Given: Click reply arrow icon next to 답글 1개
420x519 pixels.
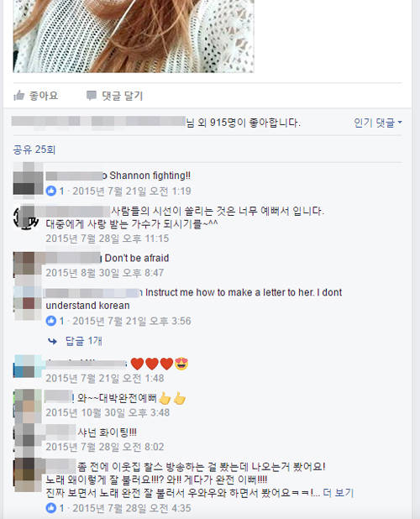Looking at the screenshot, I should tap(52, 341).
